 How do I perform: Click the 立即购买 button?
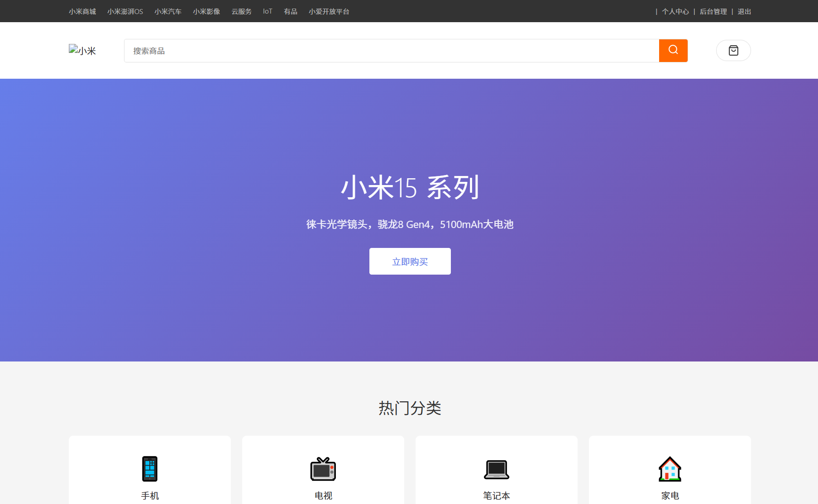[410, 261]
